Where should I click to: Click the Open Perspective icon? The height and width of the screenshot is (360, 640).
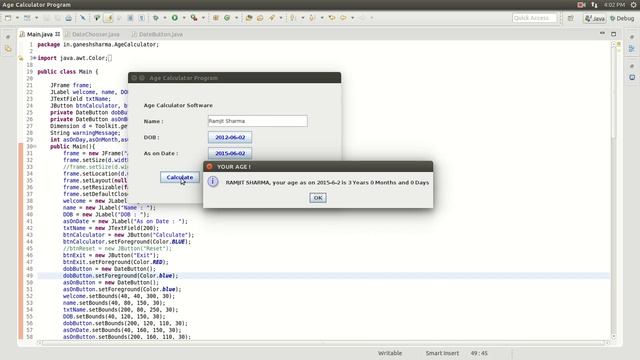point(571,18)
